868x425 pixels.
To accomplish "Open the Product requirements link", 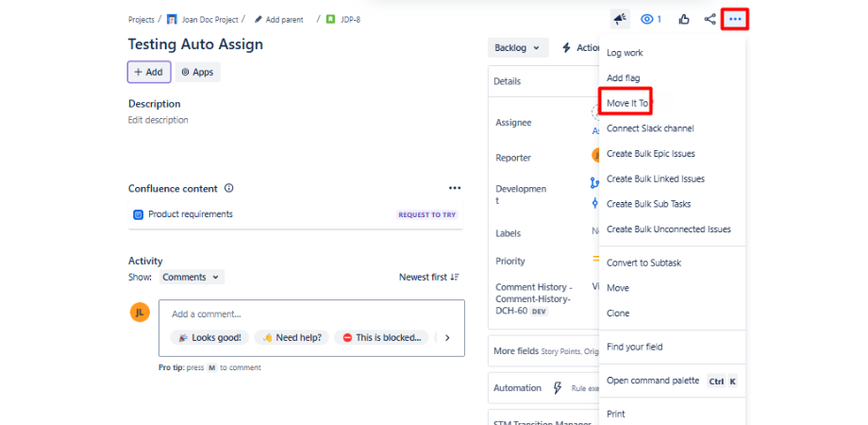I will tap(191, 214).
